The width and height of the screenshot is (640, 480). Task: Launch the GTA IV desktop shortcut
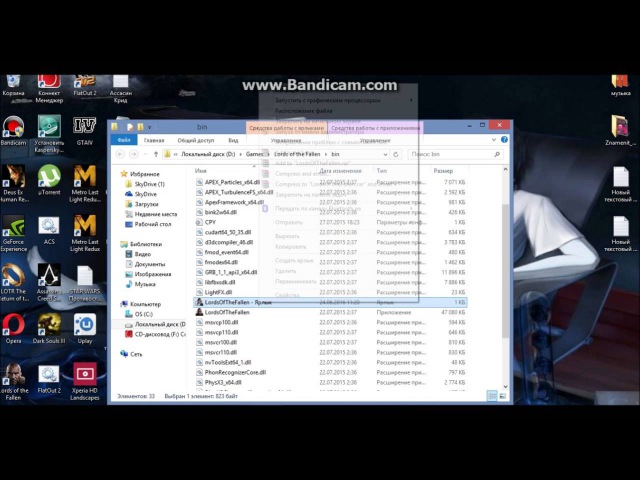click(x=84, y=130)
